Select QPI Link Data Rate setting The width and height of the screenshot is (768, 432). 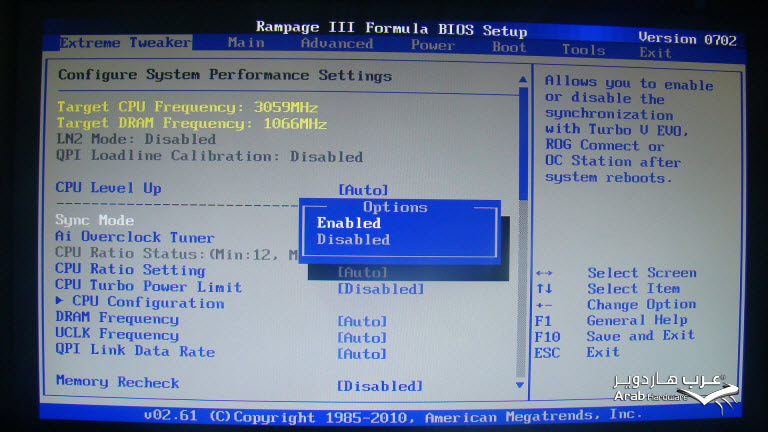pos(135,351)
